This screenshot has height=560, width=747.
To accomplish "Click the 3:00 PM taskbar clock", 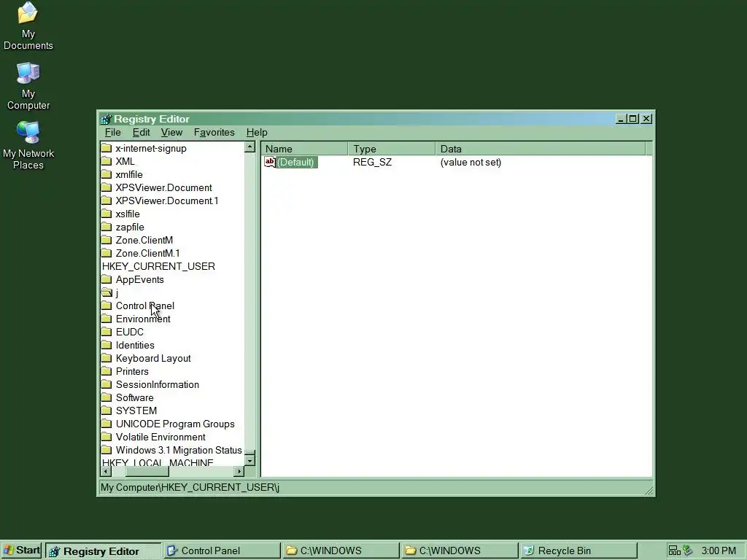I will point(719,551).
